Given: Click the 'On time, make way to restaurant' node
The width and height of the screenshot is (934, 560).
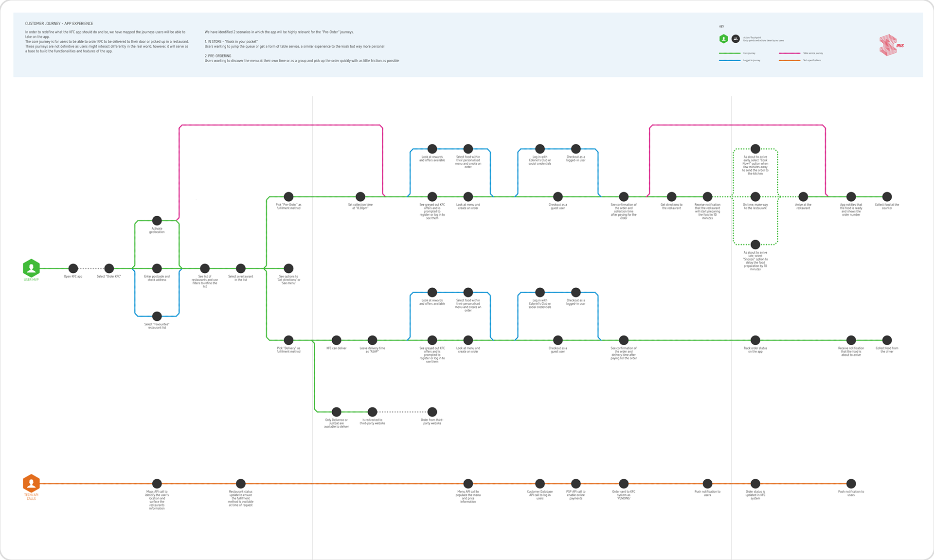Looking at the screenshot, I should (x=755, y=197).
